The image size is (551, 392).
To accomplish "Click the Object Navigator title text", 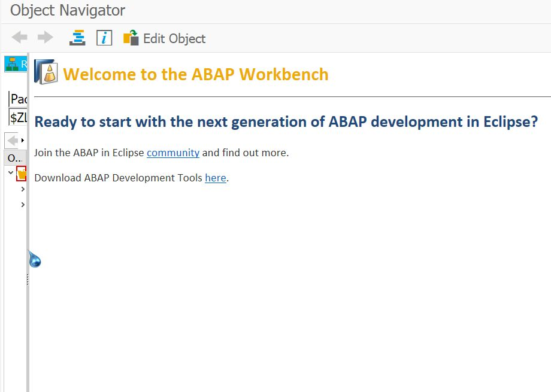I will coord(68,10).
